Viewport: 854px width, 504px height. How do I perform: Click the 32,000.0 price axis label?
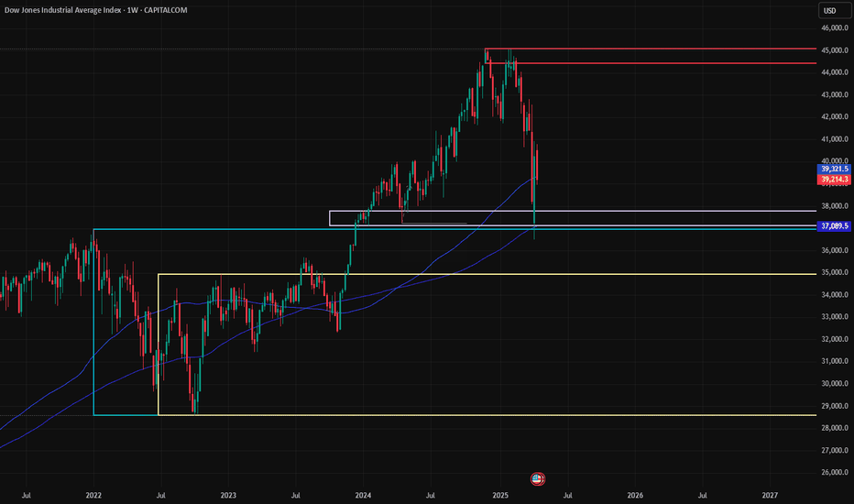point(835,339)
